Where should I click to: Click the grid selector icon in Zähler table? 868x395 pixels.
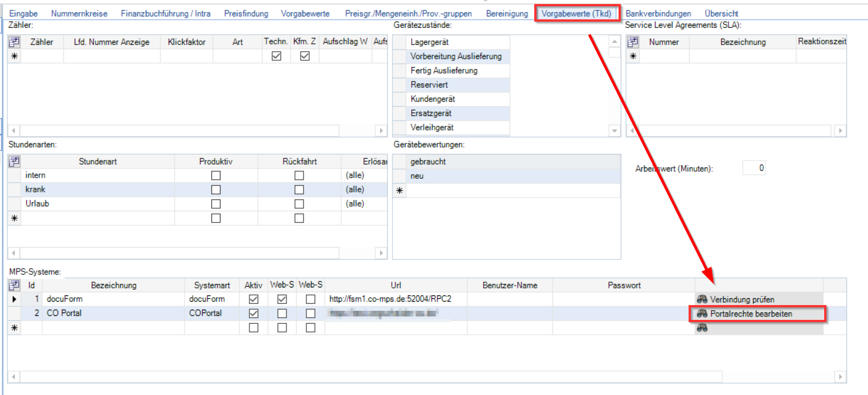pos(14,42)
